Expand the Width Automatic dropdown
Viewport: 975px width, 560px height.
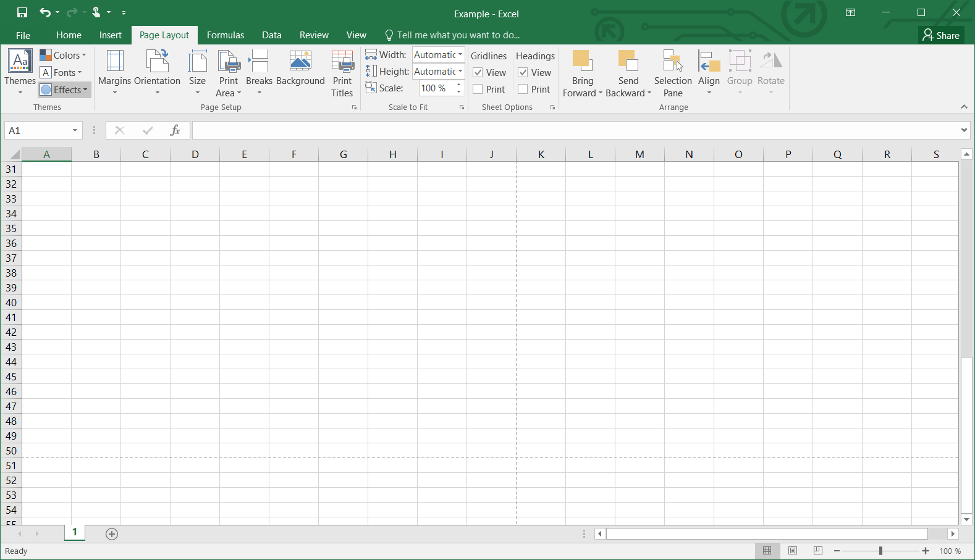tap(460, 55)
